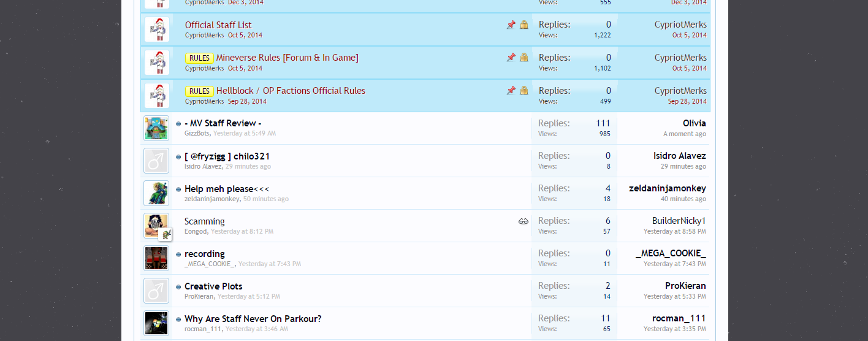This screenshot has width=868, height=341.
Task: Click unread dot beside recording thread
Action: (x=178, y=254)
